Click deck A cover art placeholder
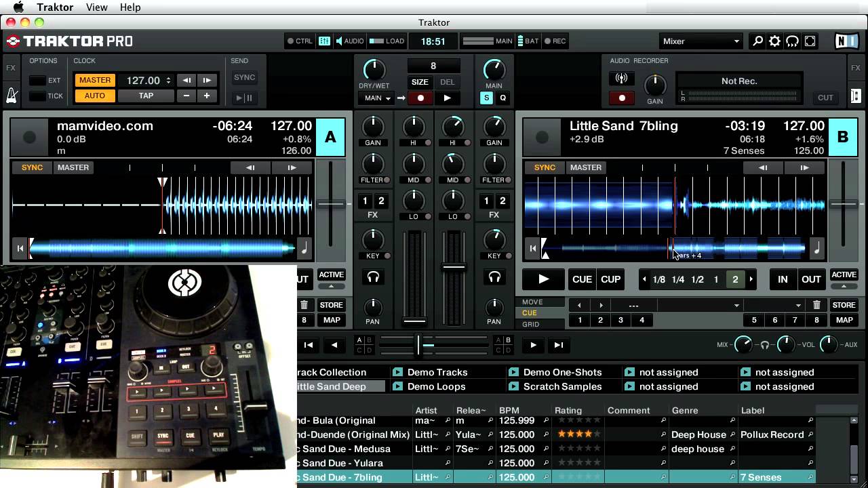This screenshot has width=868, height=488. pyautogui.click(x=29, y=138)
